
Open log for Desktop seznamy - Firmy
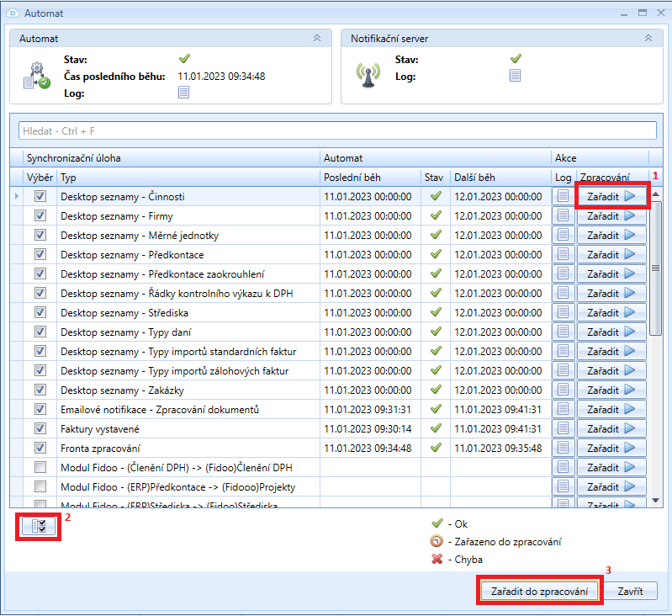[x=563, y=215]
